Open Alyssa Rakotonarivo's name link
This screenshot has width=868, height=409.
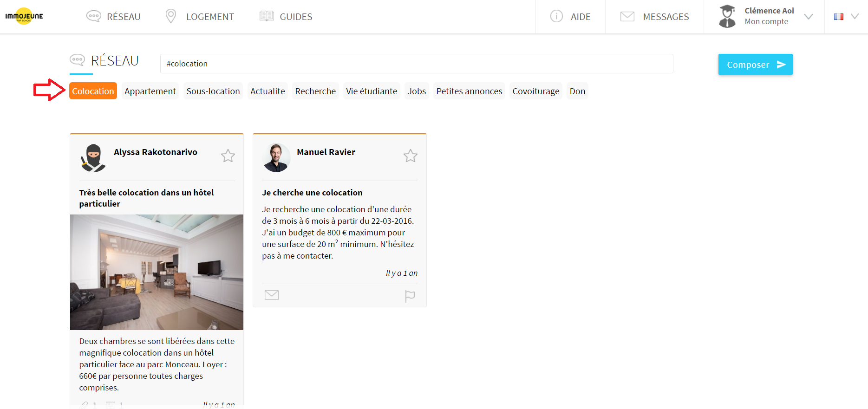coord(156,152)
